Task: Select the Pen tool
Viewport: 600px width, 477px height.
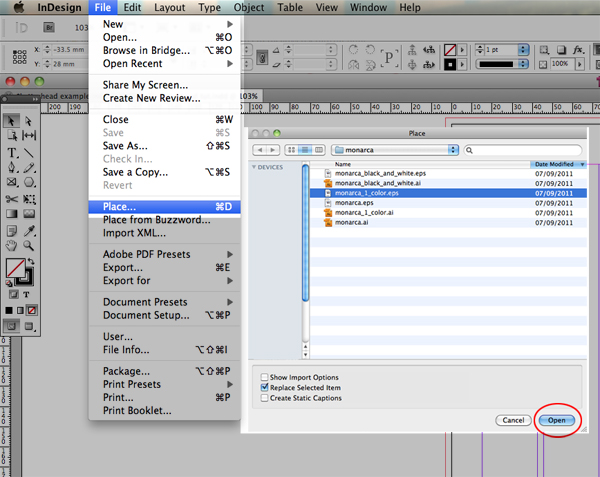Action: tap(12, 168)
